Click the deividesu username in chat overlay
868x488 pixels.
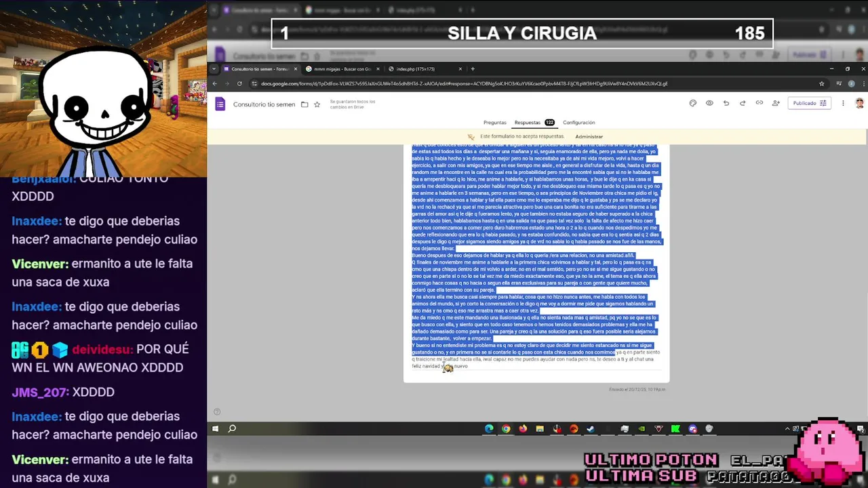(102, 350)
